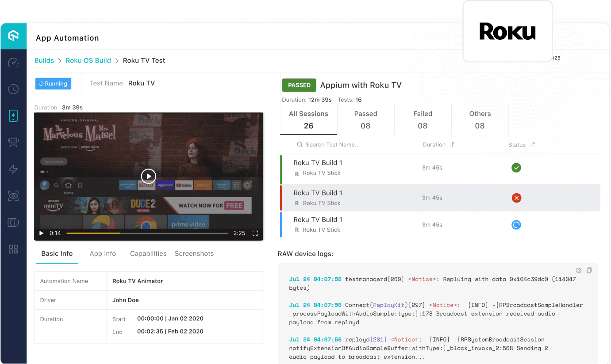Click the search magnifier in the TV screen
Viewport: 611px width, 364px height.
[57, 185]
